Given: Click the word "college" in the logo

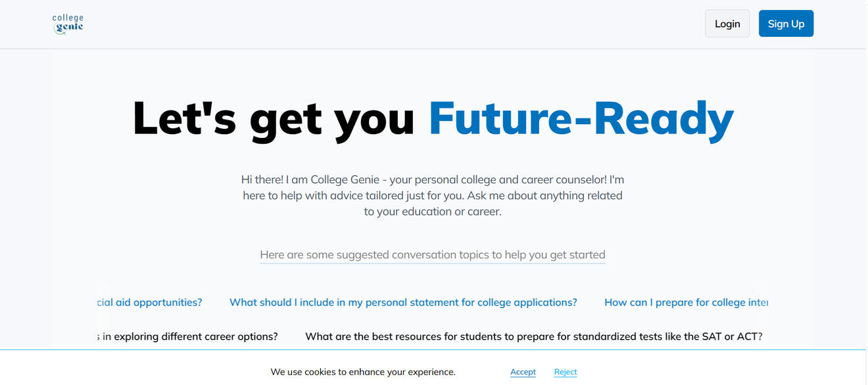Looking at the screenshot, I should tap(68, 18).
